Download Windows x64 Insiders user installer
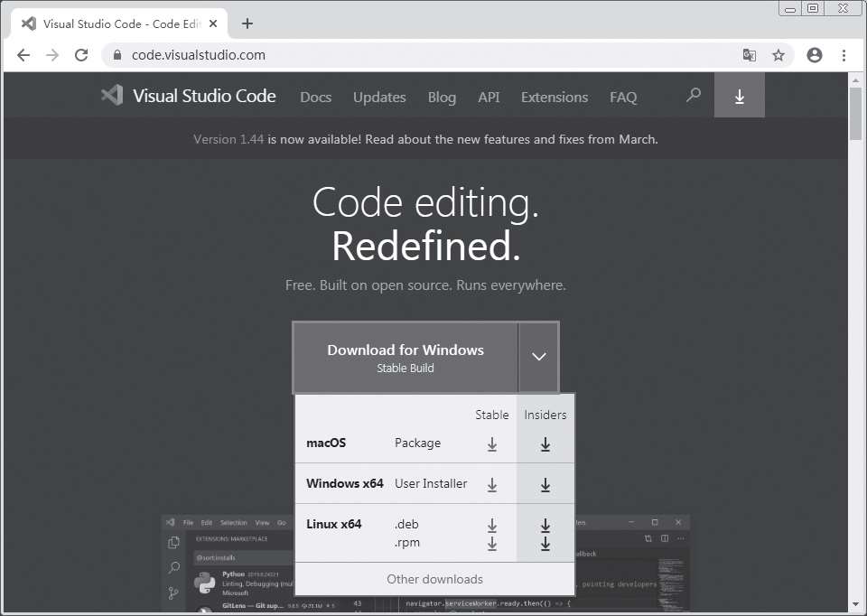 click(545, 485)
